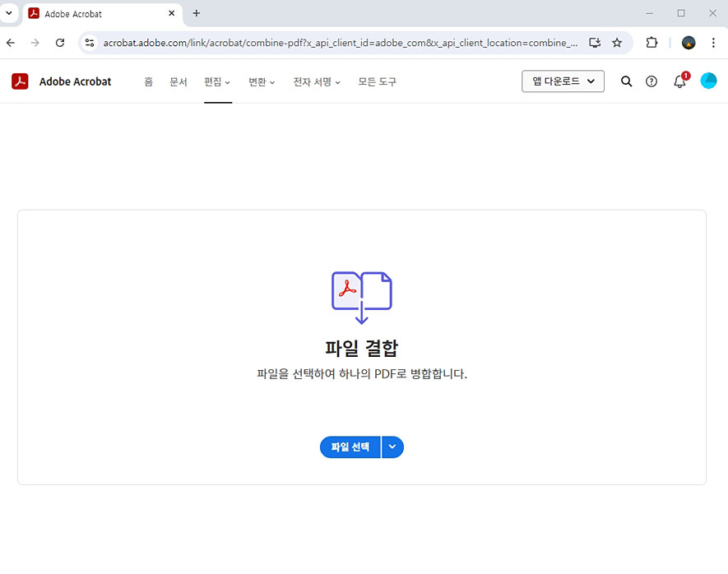
Task: Close the Adobe Acrobat browser tab
Action: (x=171, y=13)
